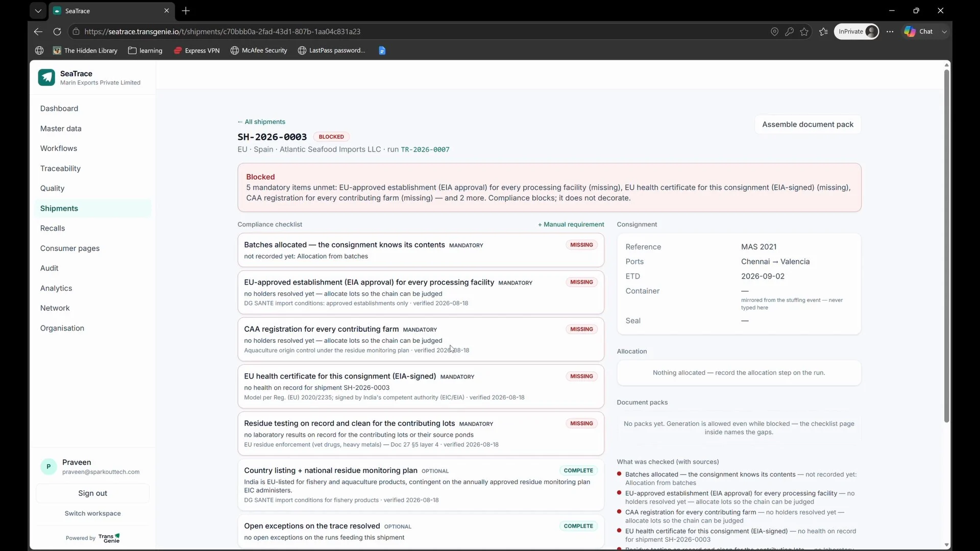980x551 pixels.
Task: Open Organisation settings page
Action: [x=62, y=328]
